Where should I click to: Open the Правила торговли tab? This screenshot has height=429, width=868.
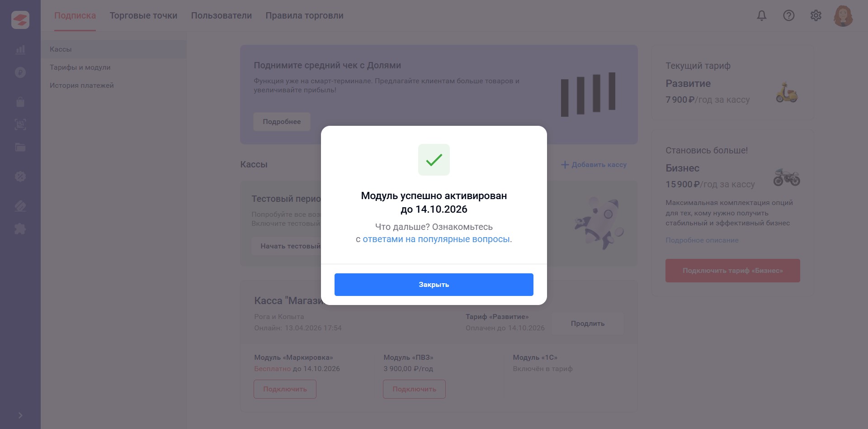[304, 16]
